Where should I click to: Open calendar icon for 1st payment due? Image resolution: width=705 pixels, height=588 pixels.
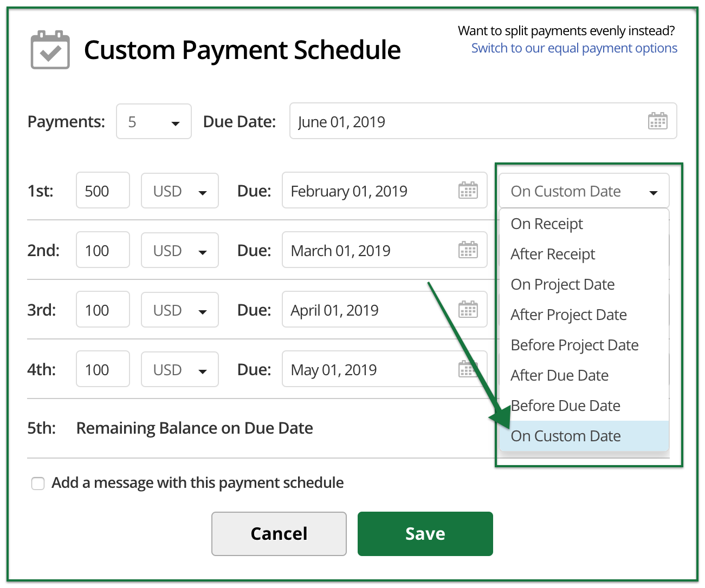(x=468, y=191)
